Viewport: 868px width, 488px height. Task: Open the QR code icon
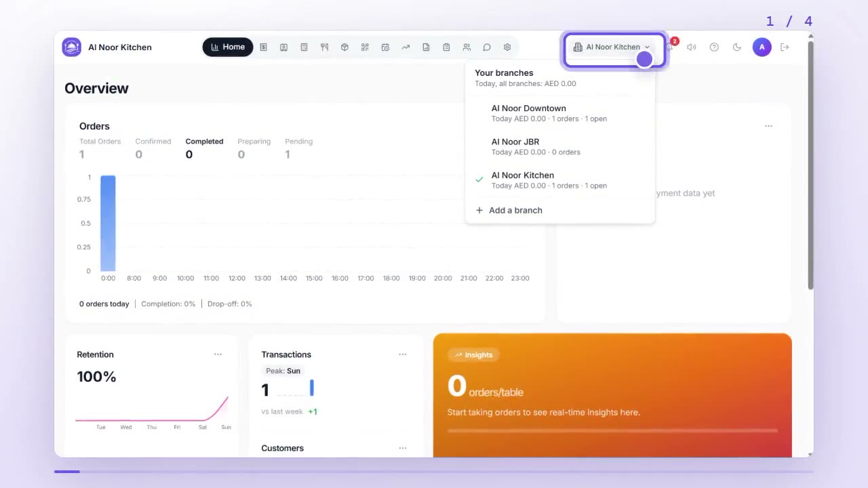pyautogui.click(x=365, y=47)
